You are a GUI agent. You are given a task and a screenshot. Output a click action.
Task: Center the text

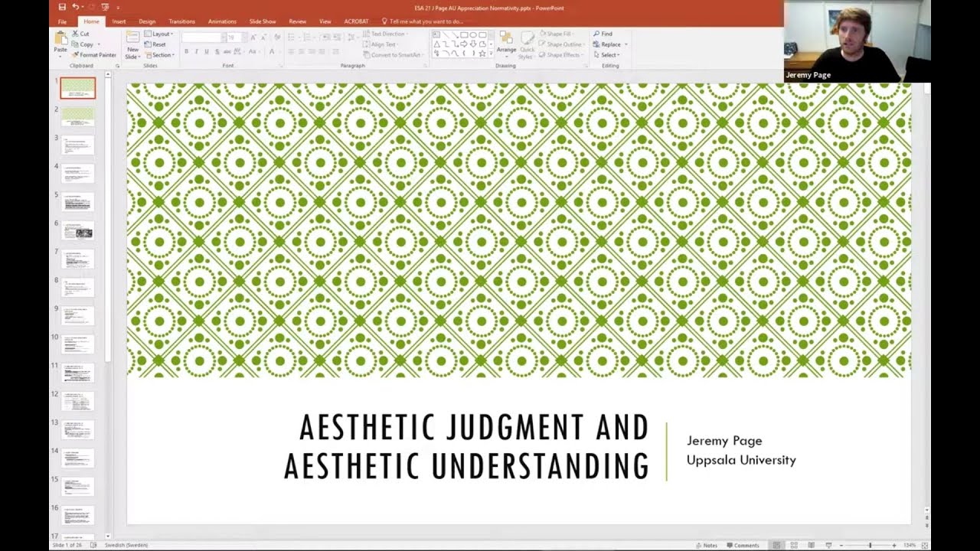click(x=301, y=51)
